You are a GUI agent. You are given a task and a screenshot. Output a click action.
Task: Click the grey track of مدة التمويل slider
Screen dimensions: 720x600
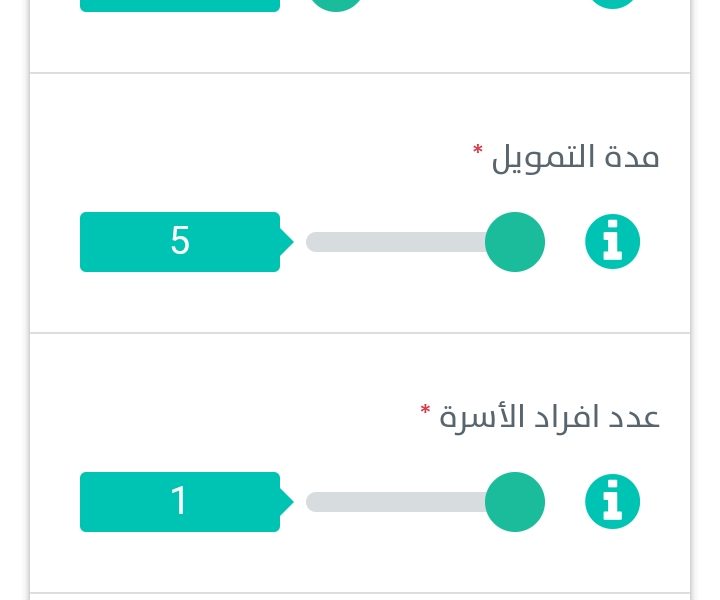click(398, 241)
